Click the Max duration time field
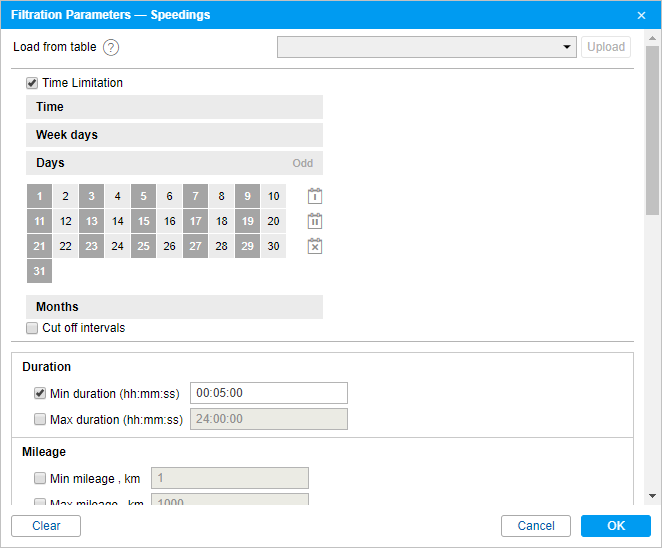Image resolution: width=662 pixels, height=548 pixels. (x=269, y=419)
